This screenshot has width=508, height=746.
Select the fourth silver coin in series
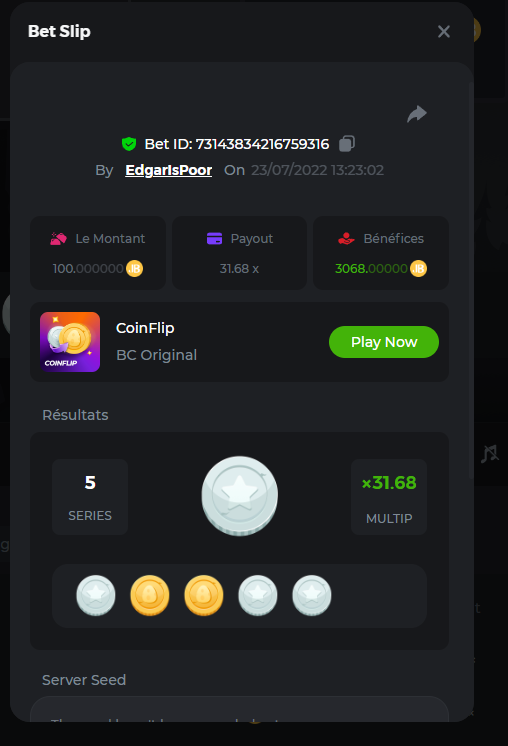(x=258, y=595)
